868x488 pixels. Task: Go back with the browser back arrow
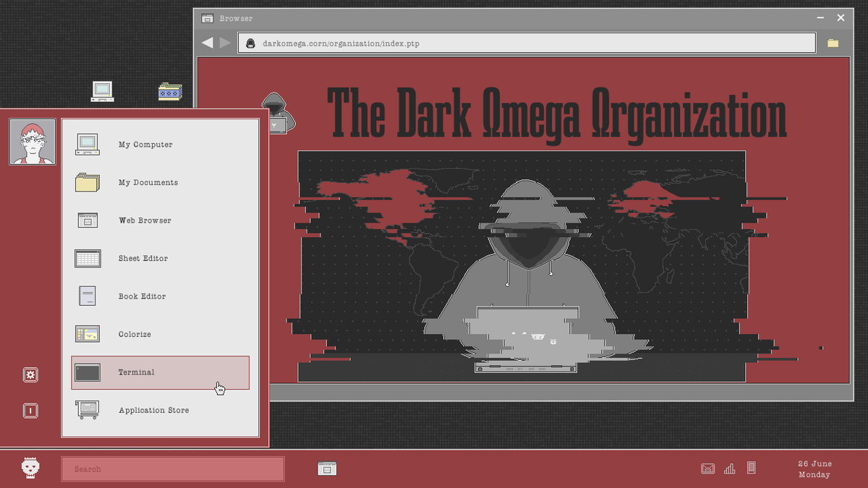click(208, 43)
